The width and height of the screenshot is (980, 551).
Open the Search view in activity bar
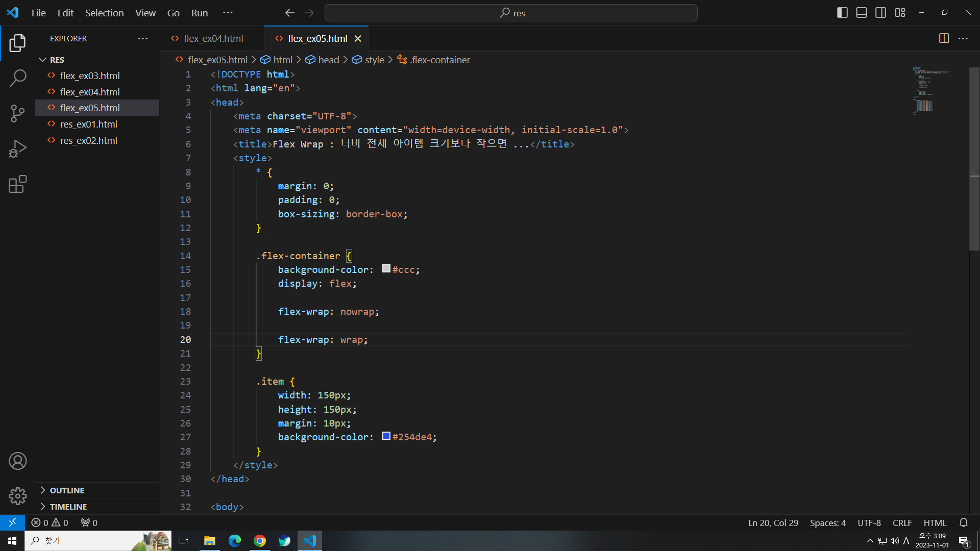(x=17, y=78)
